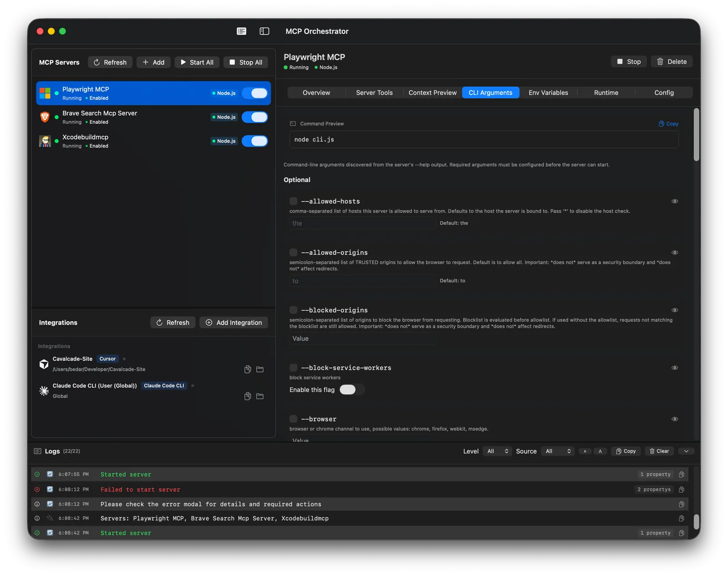This screenshot has width=728, height=576.
Task: Click the Brave Search Mcp Server lion icon
Action: 45,117
